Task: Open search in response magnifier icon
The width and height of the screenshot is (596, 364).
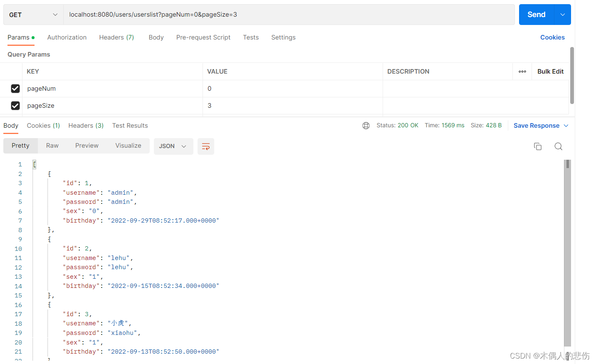Action: (x=558, y=146)
